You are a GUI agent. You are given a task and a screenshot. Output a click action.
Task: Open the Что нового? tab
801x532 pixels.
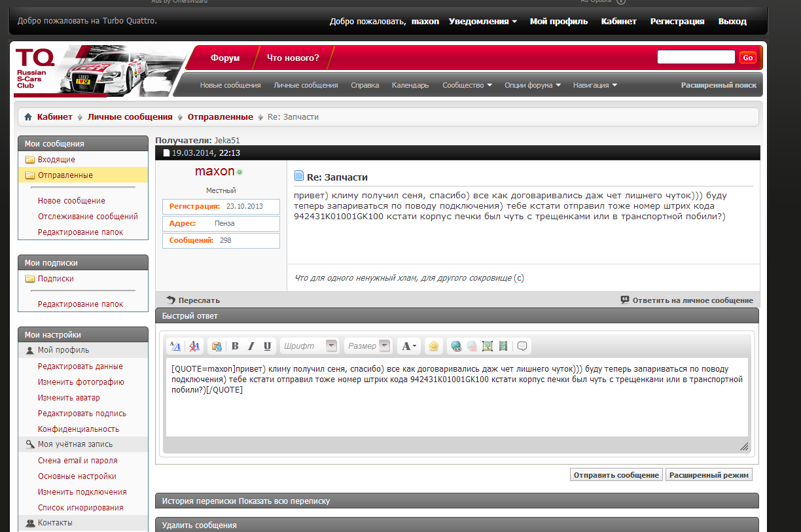click(x=293, y=58)
